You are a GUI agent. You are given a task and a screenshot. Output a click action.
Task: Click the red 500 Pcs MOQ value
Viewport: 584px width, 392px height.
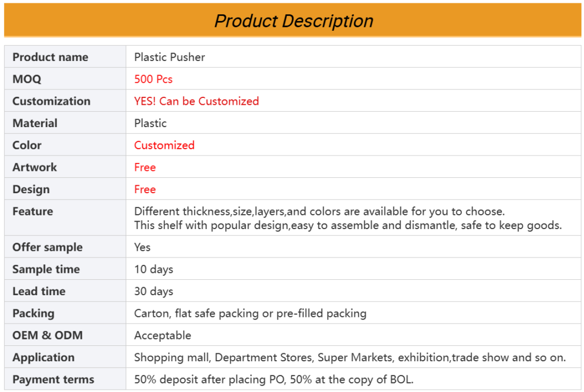153,79
